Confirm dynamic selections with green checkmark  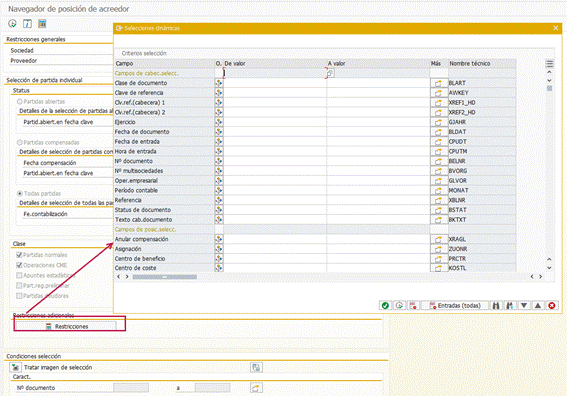385,306
